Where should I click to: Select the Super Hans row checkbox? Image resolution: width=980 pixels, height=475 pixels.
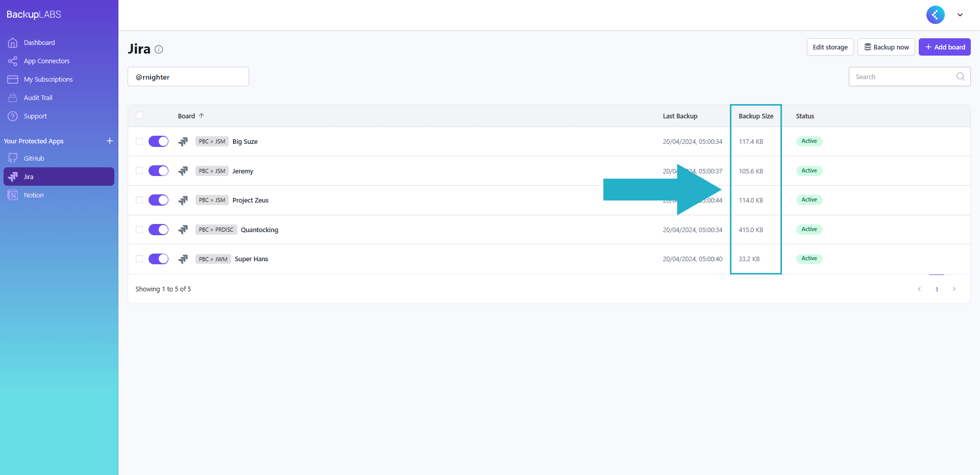tap(139, 259)
